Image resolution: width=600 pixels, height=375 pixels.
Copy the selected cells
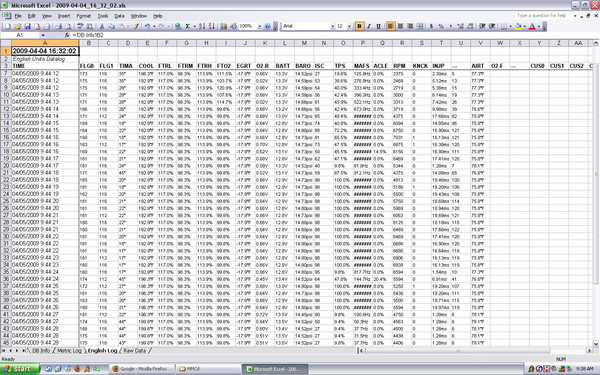[x=112, y=26]
